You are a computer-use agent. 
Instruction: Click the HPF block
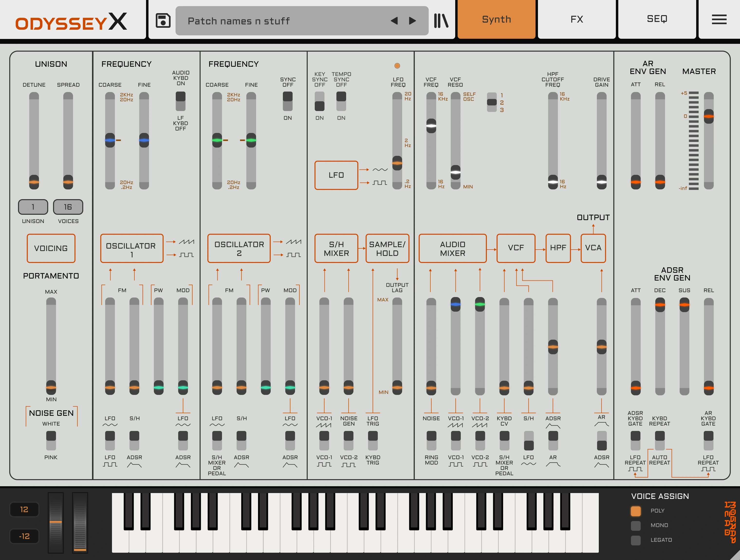558,248
